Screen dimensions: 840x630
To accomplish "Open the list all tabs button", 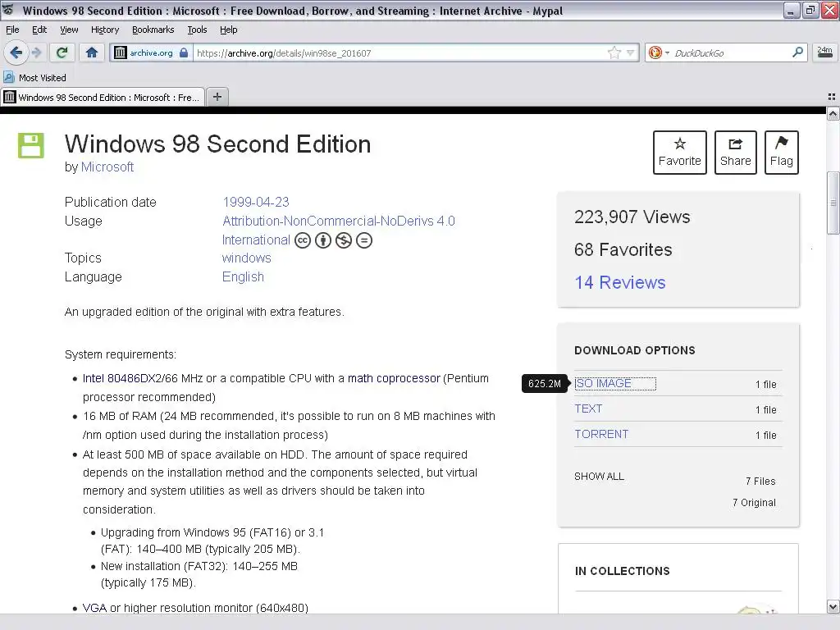I will [832, 97].
